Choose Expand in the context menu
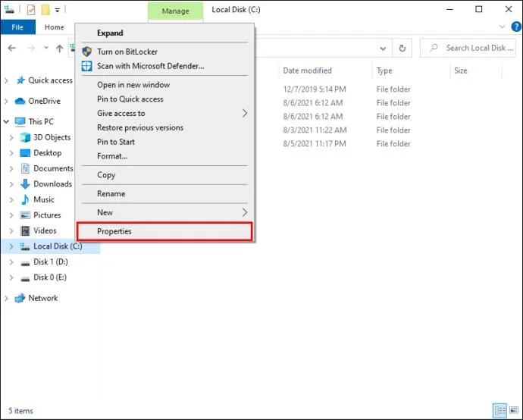This screenshot has width=523, height=420. pyautogui.click(x=165, y=33)
